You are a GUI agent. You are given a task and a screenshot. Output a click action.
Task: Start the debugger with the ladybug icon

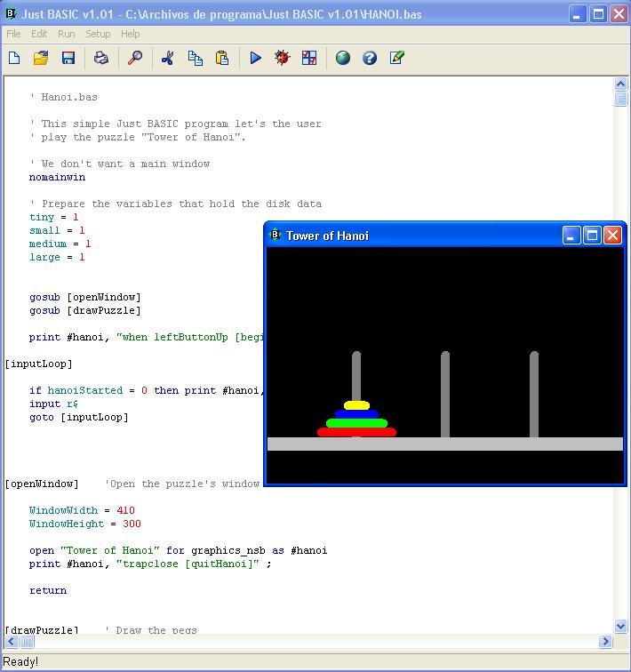point(283,58)
